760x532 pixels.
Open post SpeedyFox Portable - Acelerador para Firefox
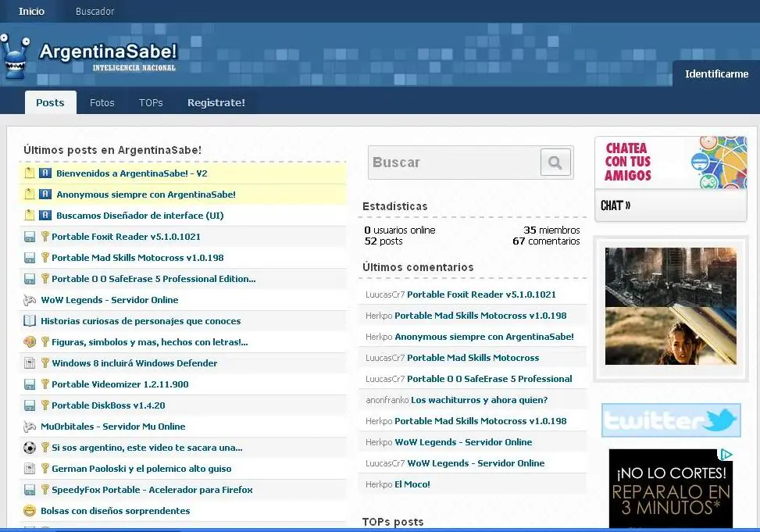152,490
